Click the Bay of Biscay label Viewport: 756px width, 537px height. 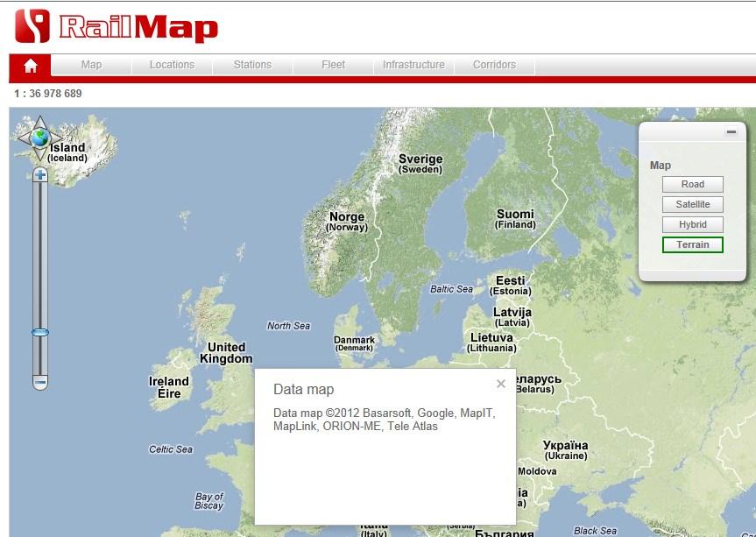point(209,501)
